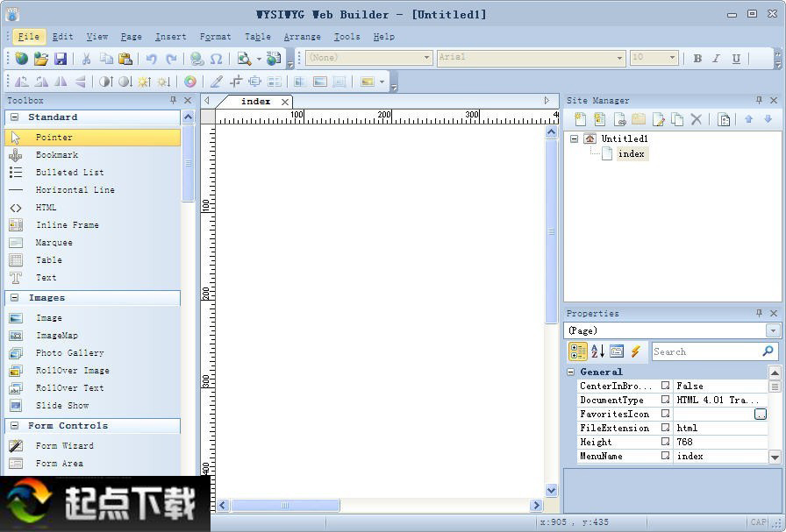Click the Flip horizontal triangles icon
Screen dimensions: 786x532
(x=61, y=82)
